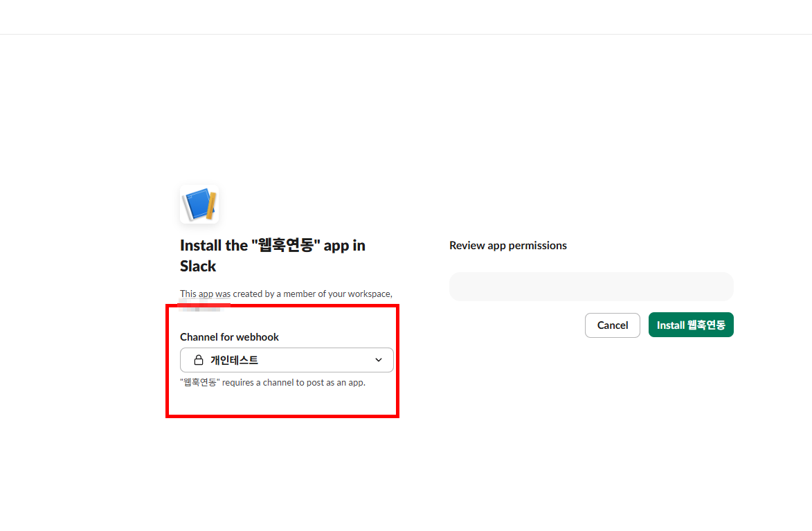The width and height of the screenshot is (812, 531).
Task: Open the Channel for webhook dropdown
Action: pos(287,360)
